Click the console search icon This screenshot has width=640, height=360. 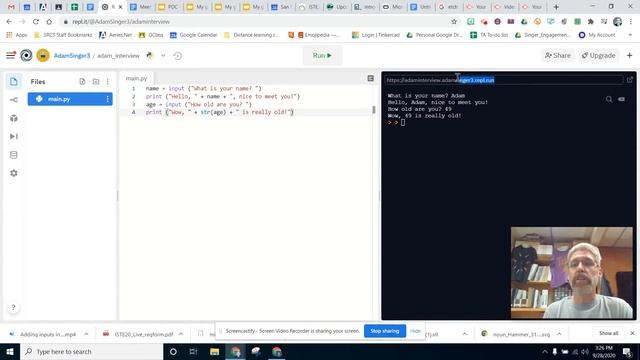609,99
